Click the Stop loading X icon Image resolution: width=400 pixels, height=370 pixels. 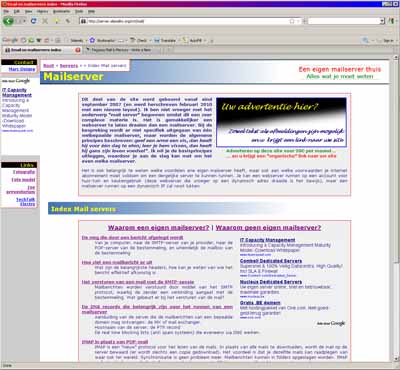click(x=45, y=21)
